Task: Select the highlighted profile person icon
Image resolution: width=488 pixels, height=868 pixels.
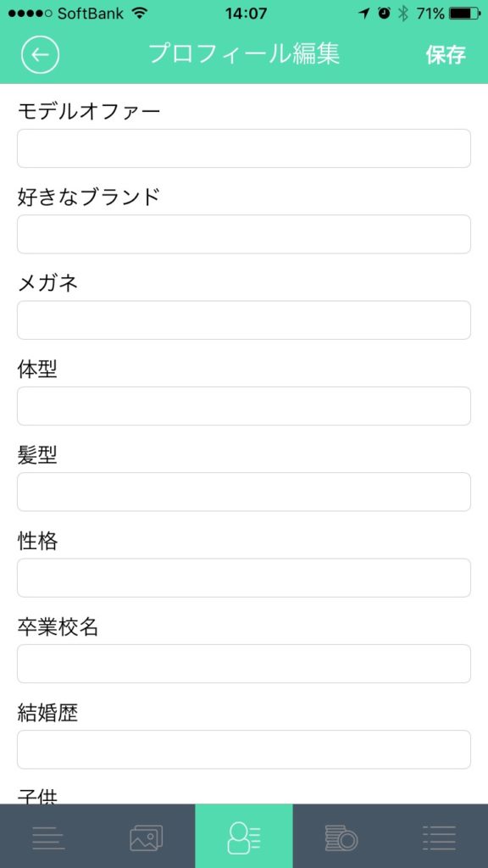Action: point(243,836)
